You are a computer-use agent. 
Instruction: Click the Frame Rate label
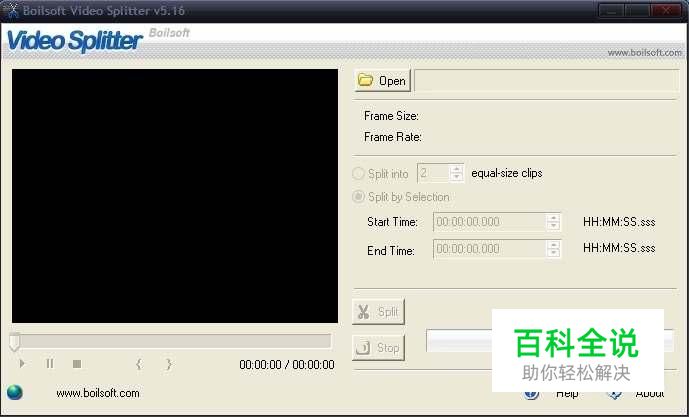[392, 137]
